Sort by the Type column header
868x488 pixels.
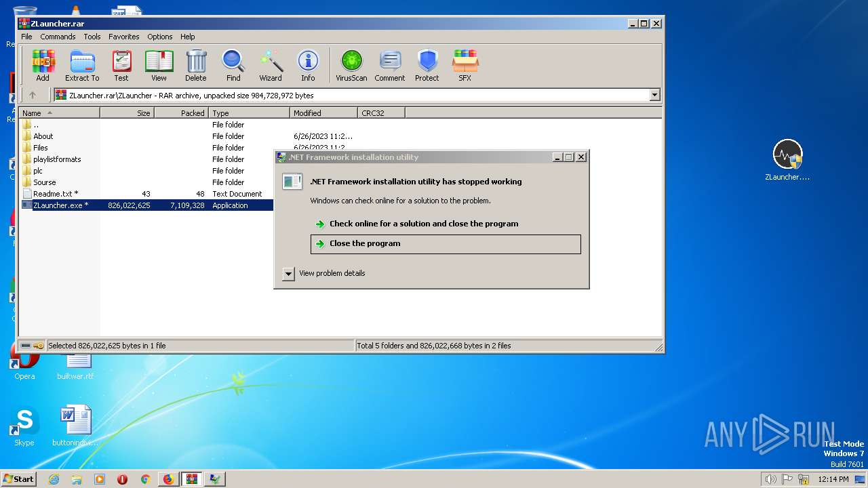250,113
